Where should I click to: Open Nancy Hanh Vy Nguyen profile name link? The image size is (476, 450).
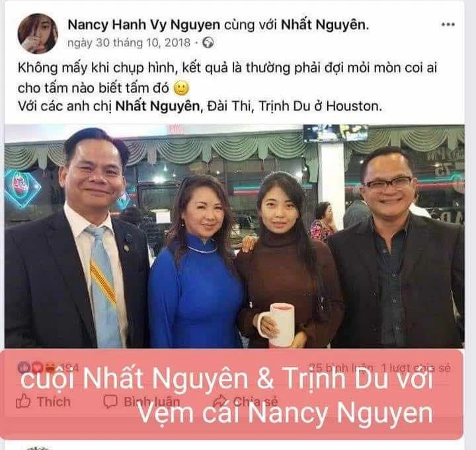pyautogui.click(x=144, y=24)
